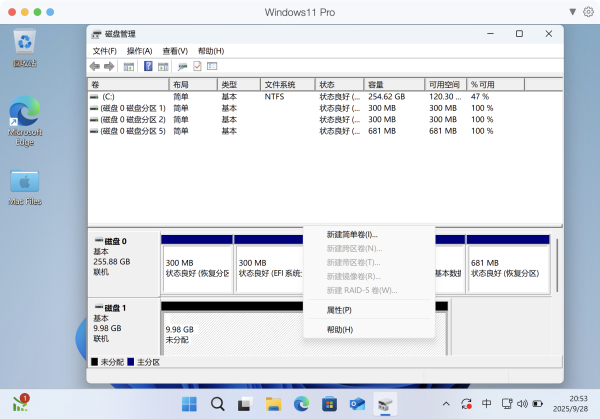
Task: Sort by the 容量 column header
Action: coord(393,85)
